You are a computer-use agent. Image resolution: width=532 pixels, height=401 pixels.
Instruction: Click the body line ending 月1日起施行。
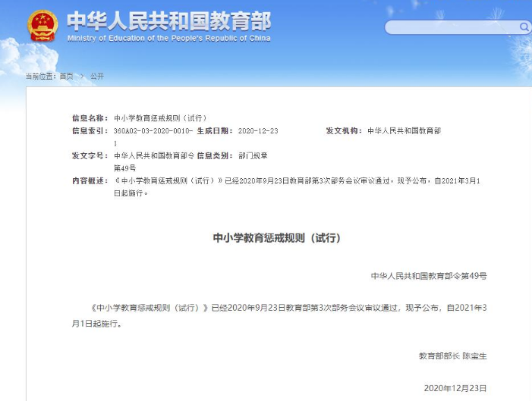click(97, 324)
